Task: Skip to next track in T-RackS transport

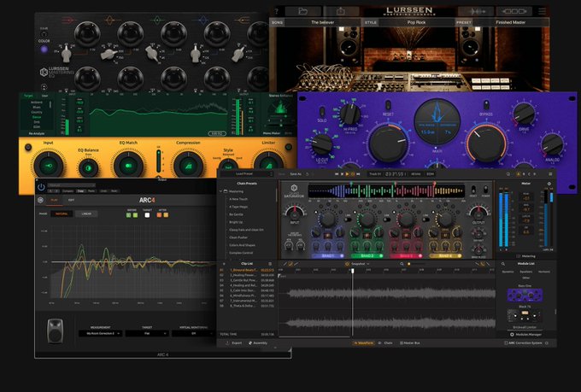Action: (358, 173)
